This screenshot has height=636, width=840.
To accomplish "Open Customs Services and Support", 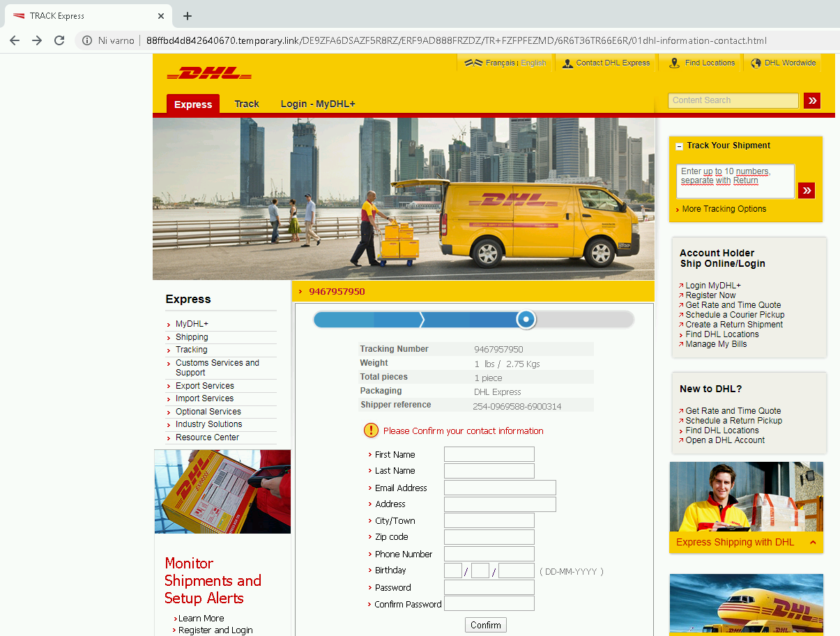I will pyautogui.click(x=217, y=368).
